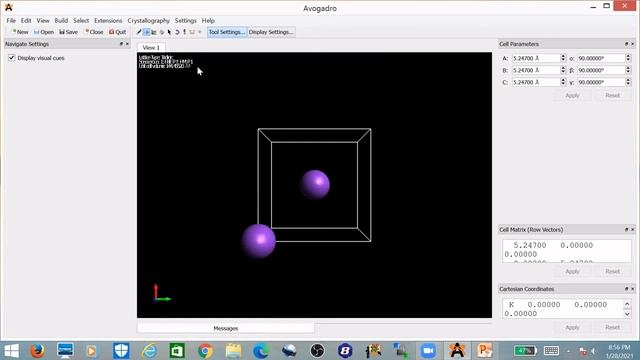
Task: Float the Cell Parameters panel
Action: (627, 44)
